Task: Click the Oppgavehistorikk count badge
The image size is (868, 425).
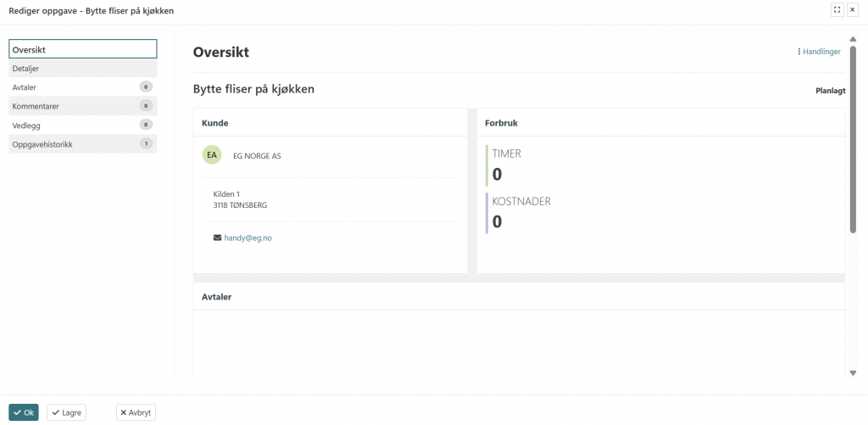Action: coord(146,144)
